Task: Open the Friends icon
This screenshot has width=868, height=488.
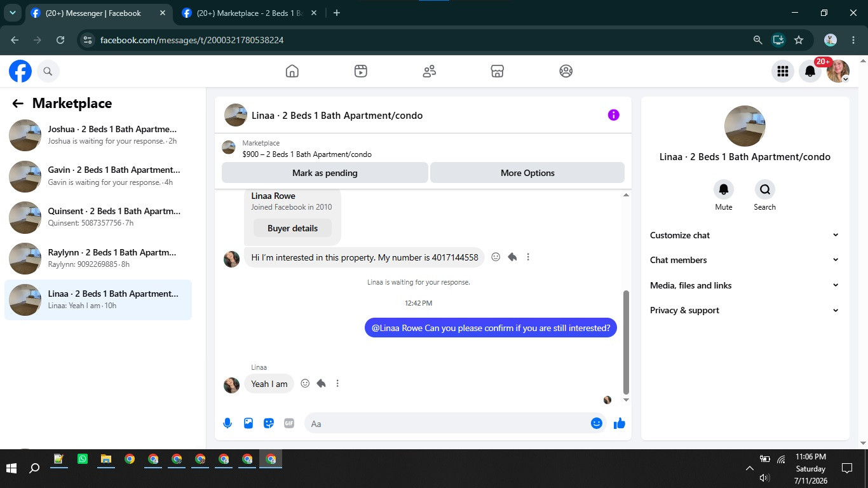Action: point(430,71)
